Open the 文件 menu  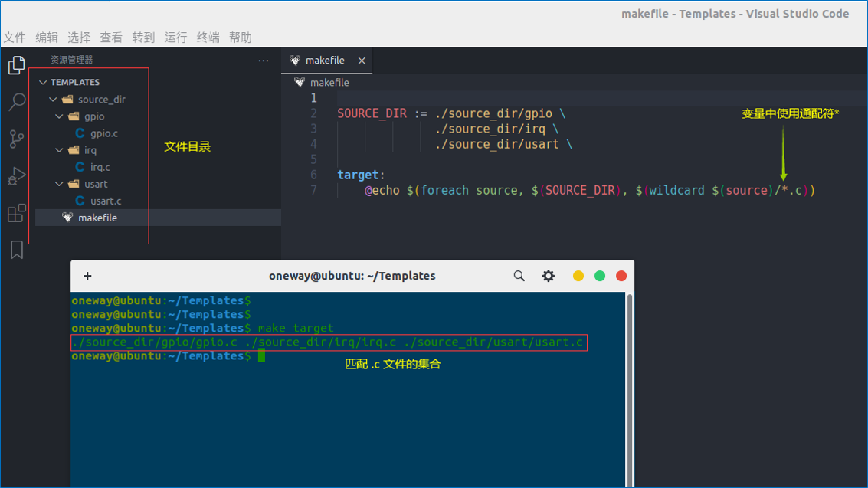(15, 37)
